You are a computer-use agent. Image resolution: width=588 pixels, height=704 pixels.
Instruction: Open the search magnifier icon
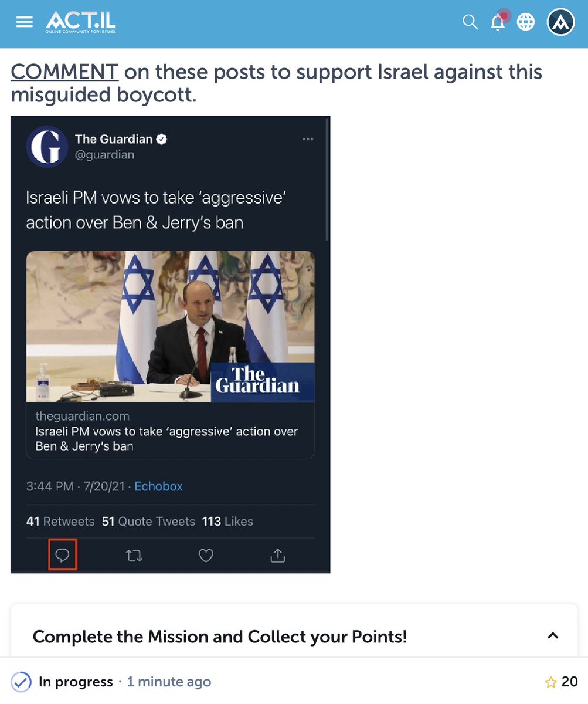point(470,22)
